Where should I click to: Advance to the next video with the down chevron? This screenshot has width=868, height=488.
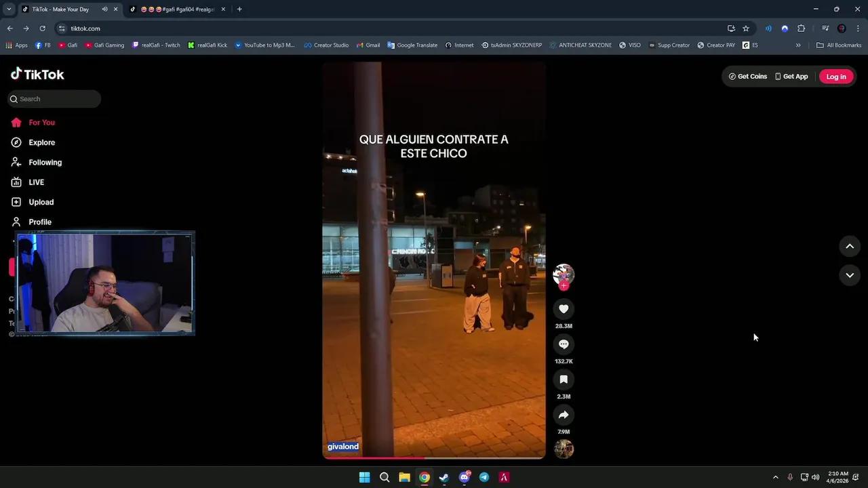coord(850,274)
